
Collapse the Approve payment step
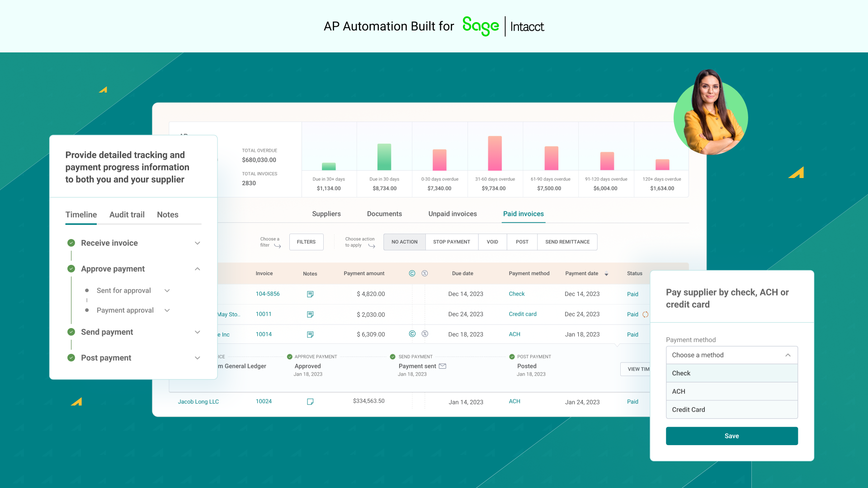tap(198, 269)
